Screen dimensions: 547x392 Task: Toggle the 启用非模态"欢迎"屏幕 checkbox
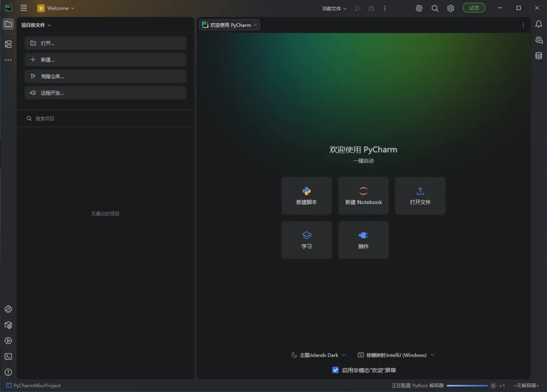pyautogui.click(x=335, y=370)
